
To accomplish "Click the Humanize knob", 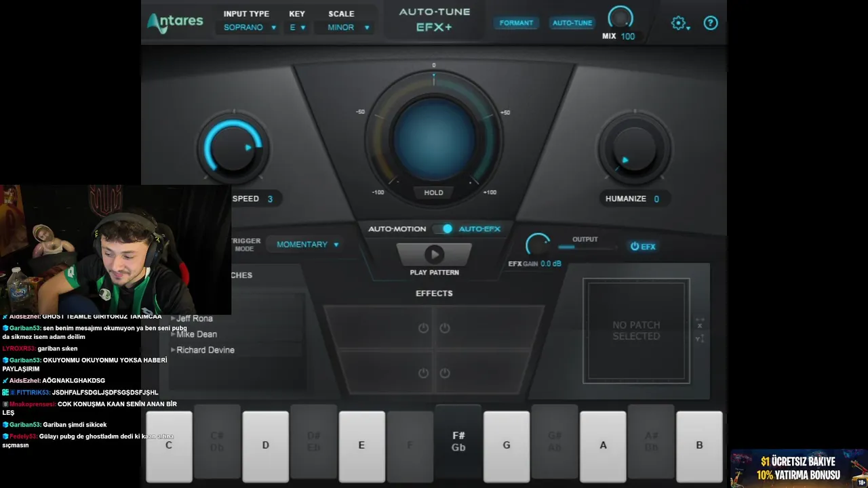I will (x=635, y=148).
